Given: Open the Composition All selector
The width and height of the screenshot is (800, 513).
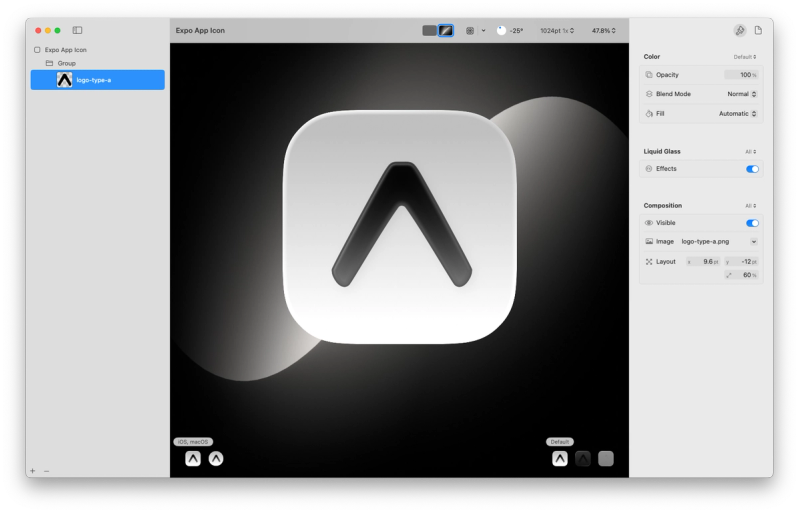Looking at the screenshot, I should (751, 206).
